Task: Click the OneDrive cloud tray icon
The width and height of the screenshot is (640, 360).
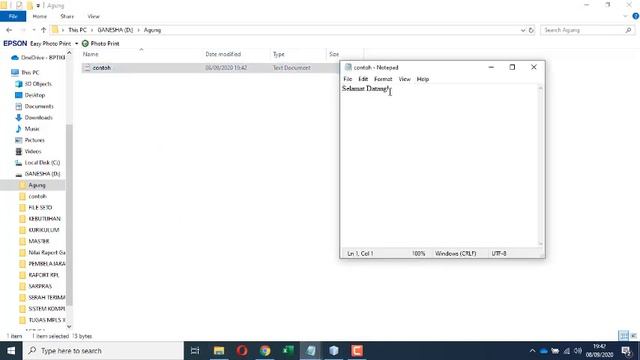Action: pos(544,351)
